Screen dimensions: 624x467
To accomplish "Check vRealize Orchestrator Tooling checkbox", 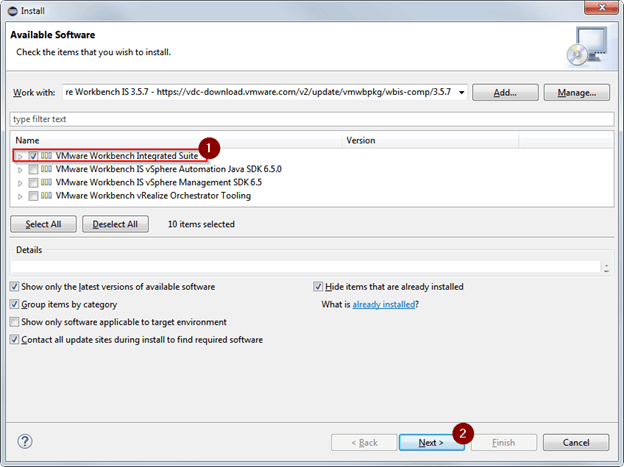I will click(33, 196).
